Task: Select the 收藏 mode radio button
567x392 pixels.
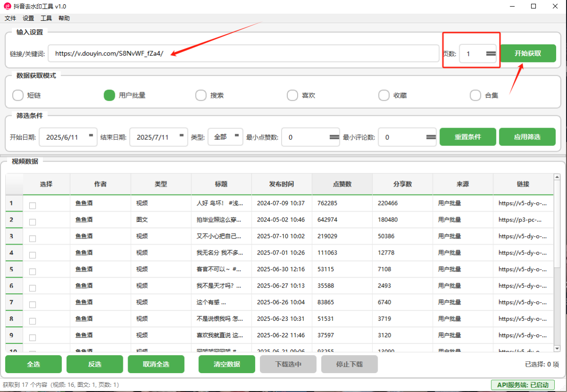Action: pos(384,95)
